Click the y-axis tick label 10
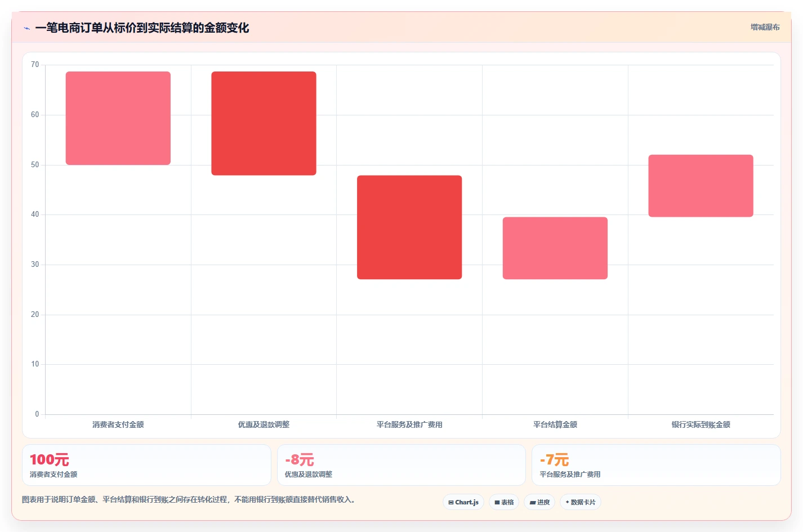 tap(35, 364)
